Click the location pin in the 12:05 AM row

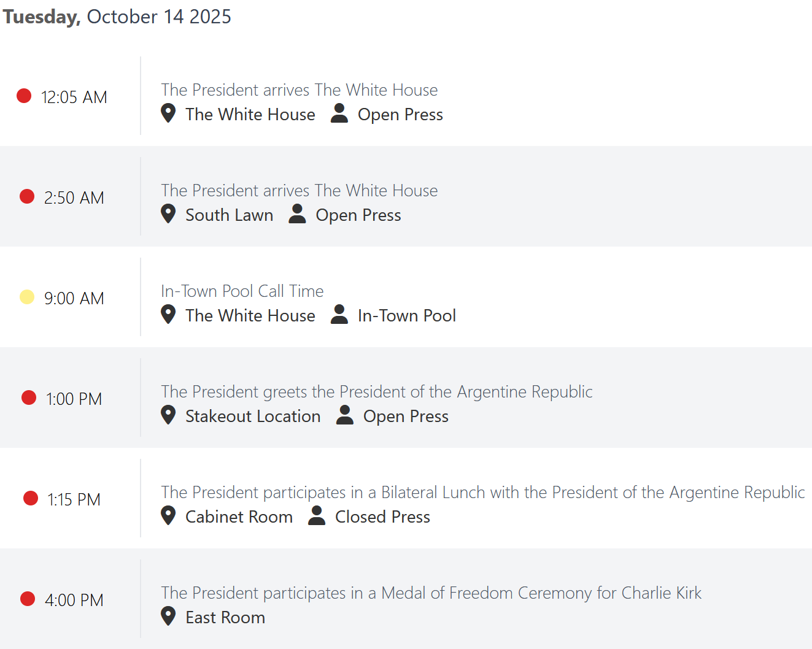coord(168,113)
